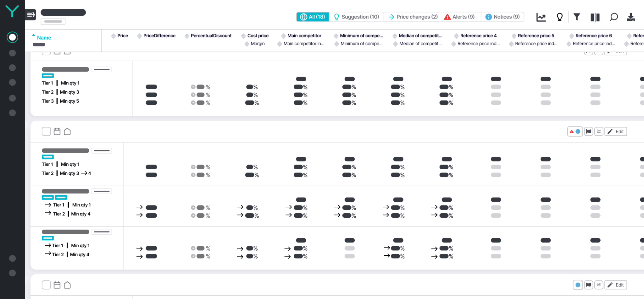Tick the checkbox in the topmost product row

click(x=46, y=51)
